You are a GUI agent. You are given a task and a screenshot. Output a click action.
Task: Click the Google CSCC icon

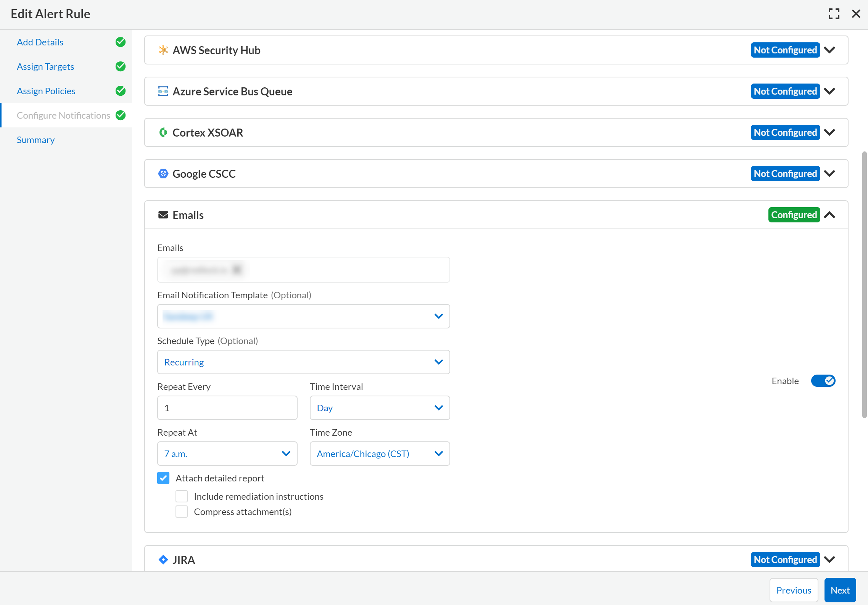(x=163, y=174)
